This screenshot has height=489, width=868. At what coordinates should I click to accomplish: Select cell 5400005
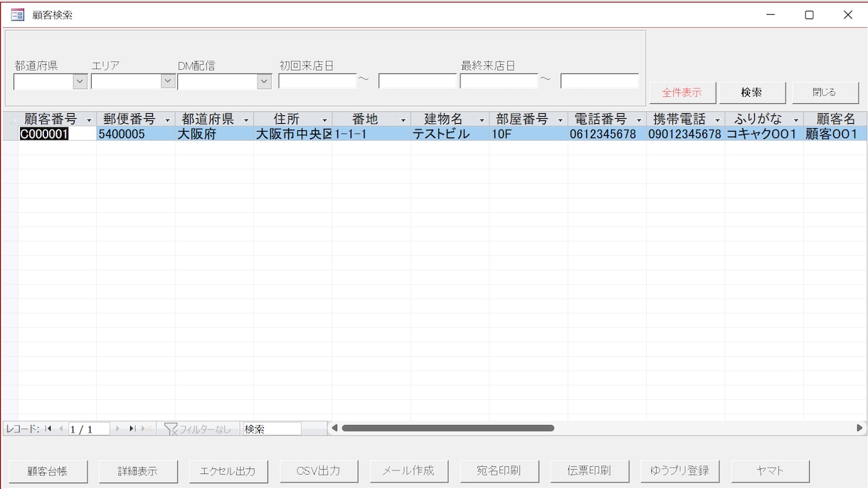click(x=135, y=134)
